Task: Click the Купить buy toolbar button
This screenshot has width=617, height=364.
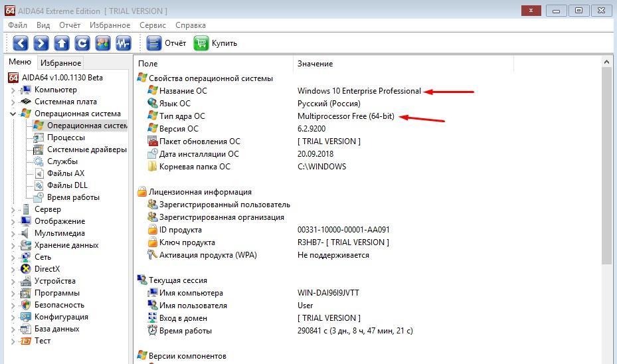Action: click(x=215, y=43)
